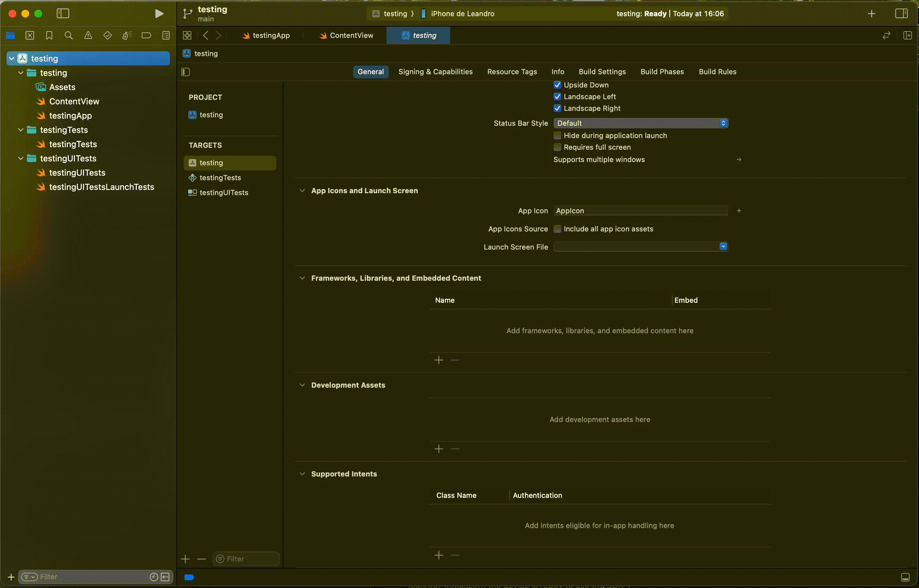Enable Hide during application launch
The height and width of the screenshot is (588, 919).
click(x=557, y=136)
